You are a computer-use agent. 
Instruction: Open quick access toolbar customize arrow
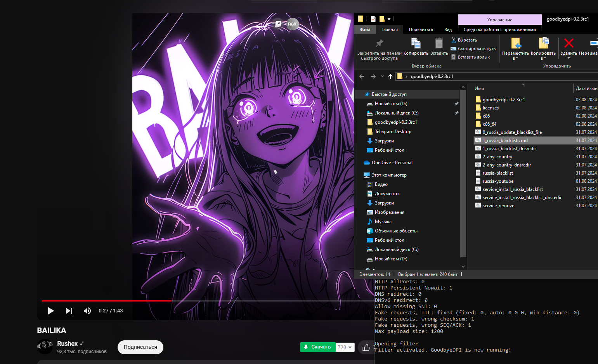click(x=389, y=19)
